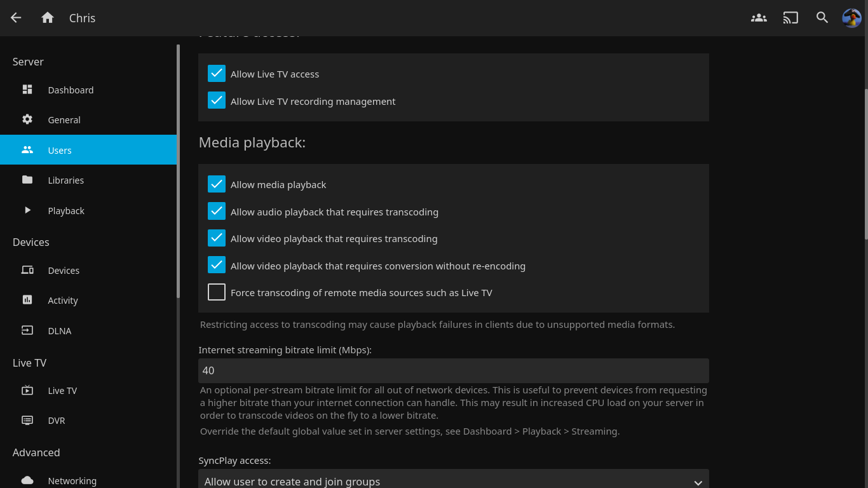Enable Force transcoding of remote media sources
The image size is (868, 488).
(217, 292)
